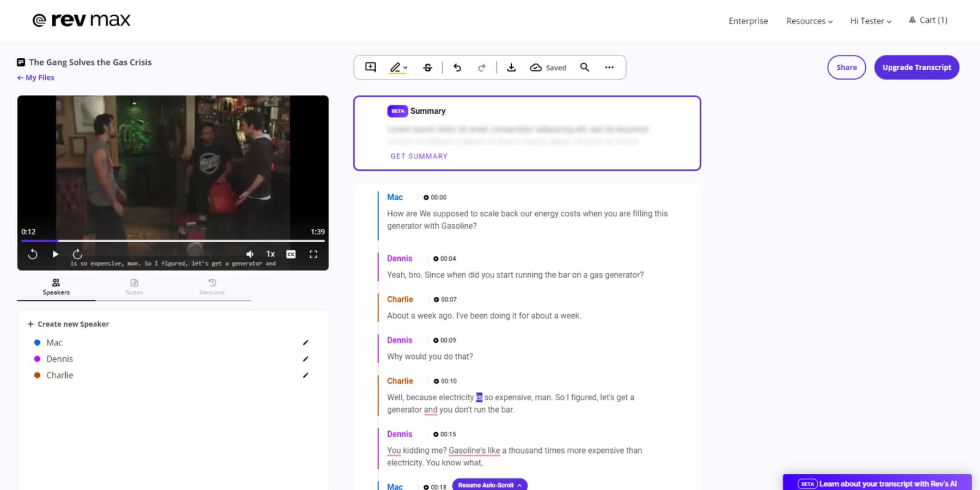Viewport: 980px width, 490px height.
Task: Click the strikethrough tool in toolbar
Action: tap(428, 67)
